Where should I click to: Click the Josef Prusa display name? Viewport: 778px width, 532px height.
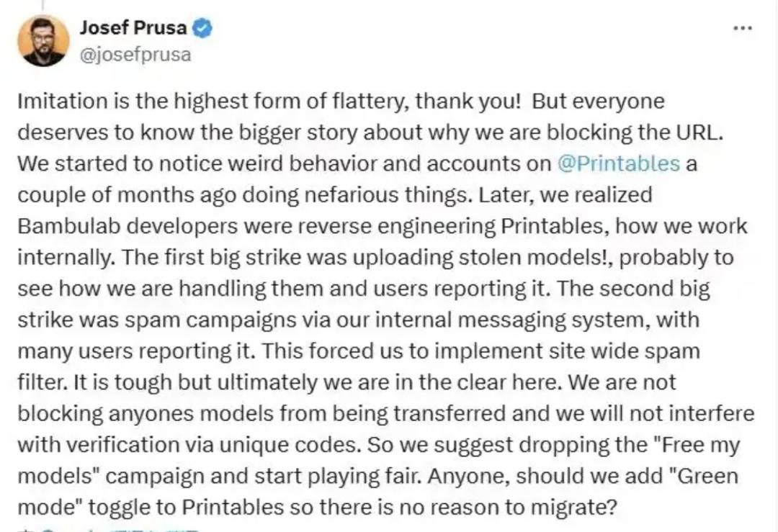133,28
